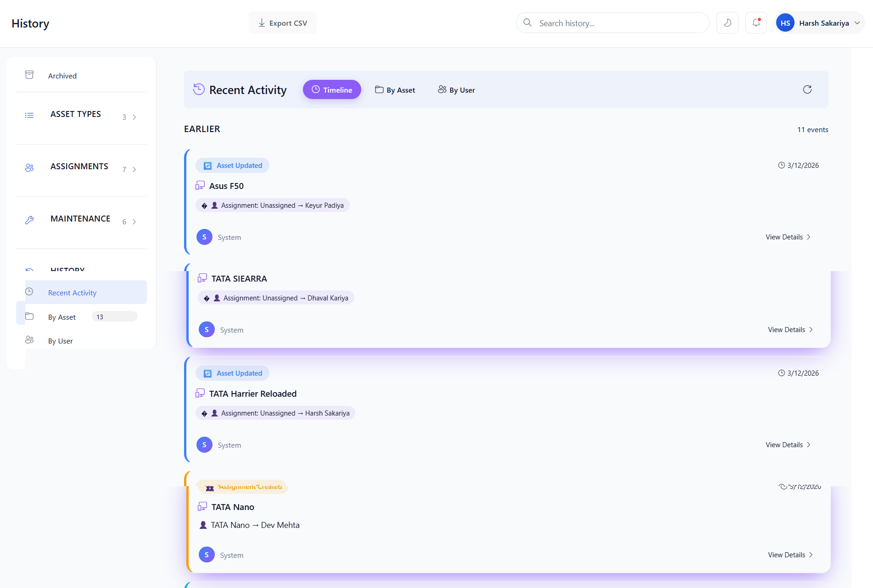Open the Harsh Sakariya account dropdown
The height and width of the screenshot is (588, 873).
click(x=820, y=22)
